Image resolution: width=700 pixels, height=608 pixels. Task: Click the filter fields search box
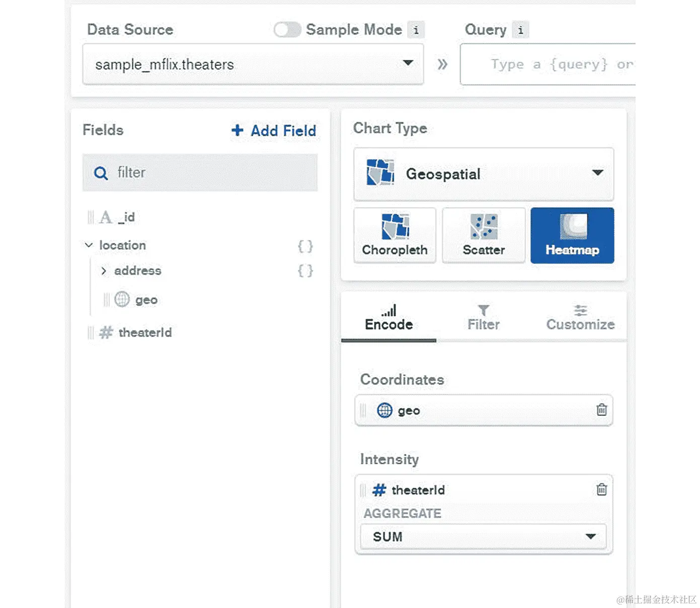point(200,172)
